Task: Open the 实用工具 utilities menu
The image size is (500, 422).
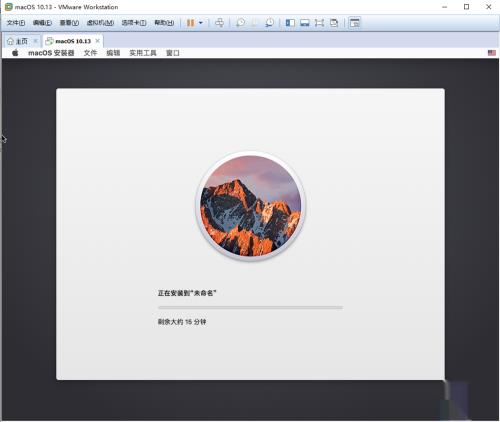Action: click(143, 53)
